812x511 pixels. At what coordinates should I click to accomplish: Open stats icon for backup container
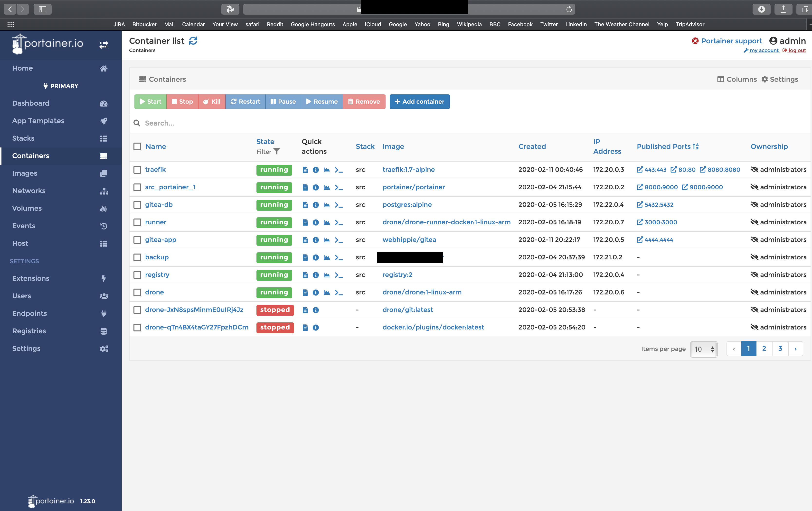pos(327,257)
